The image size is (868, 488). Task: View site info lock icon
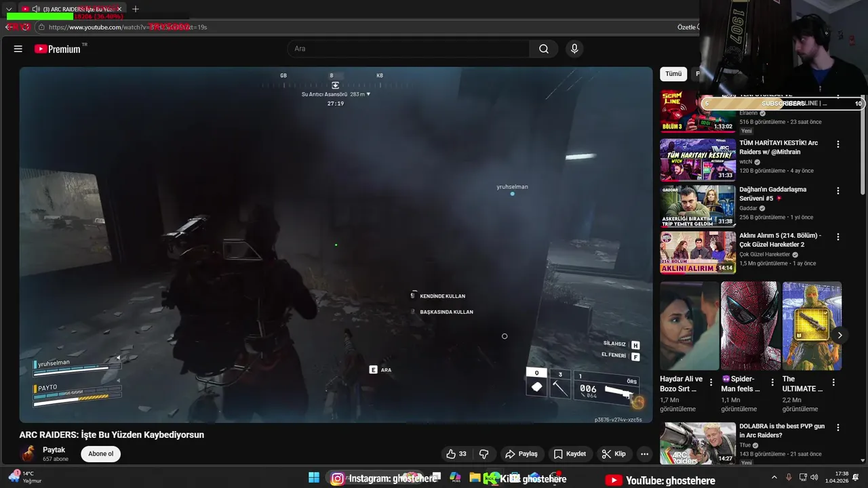point(41,27)
